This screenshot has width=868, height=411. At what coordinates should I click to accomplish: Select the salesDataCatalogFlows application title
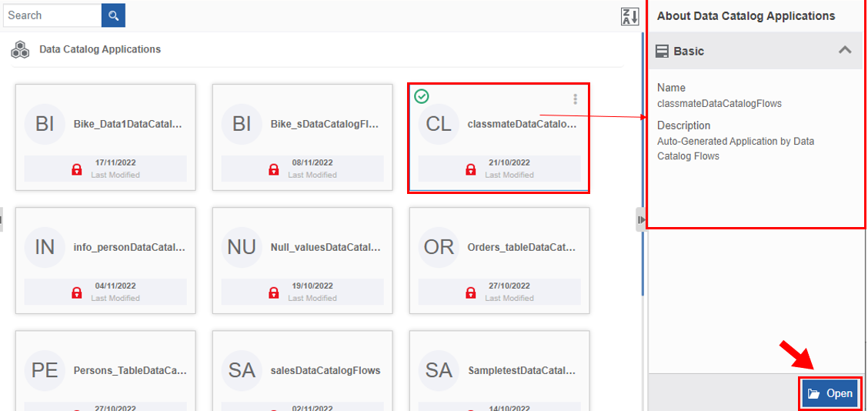pyautogui.click(x=325, y=370)
